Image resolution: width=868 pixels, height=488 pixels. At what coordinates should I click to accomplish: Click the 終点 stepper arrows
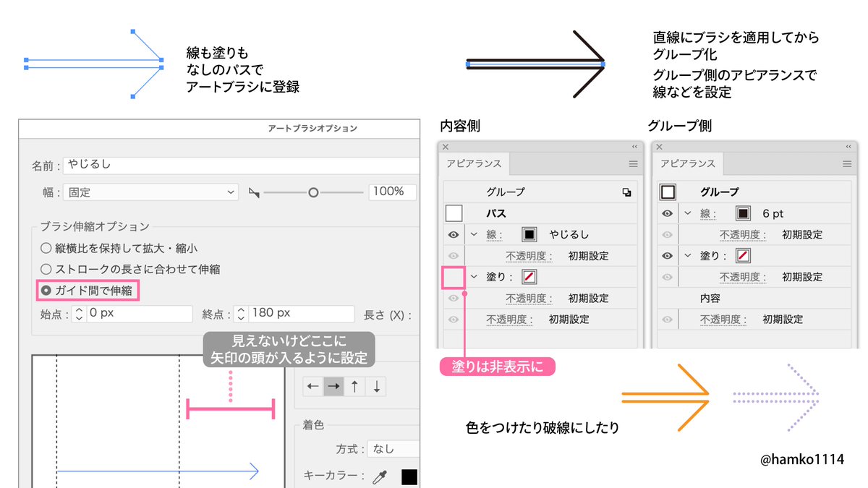tap(240, 314)
